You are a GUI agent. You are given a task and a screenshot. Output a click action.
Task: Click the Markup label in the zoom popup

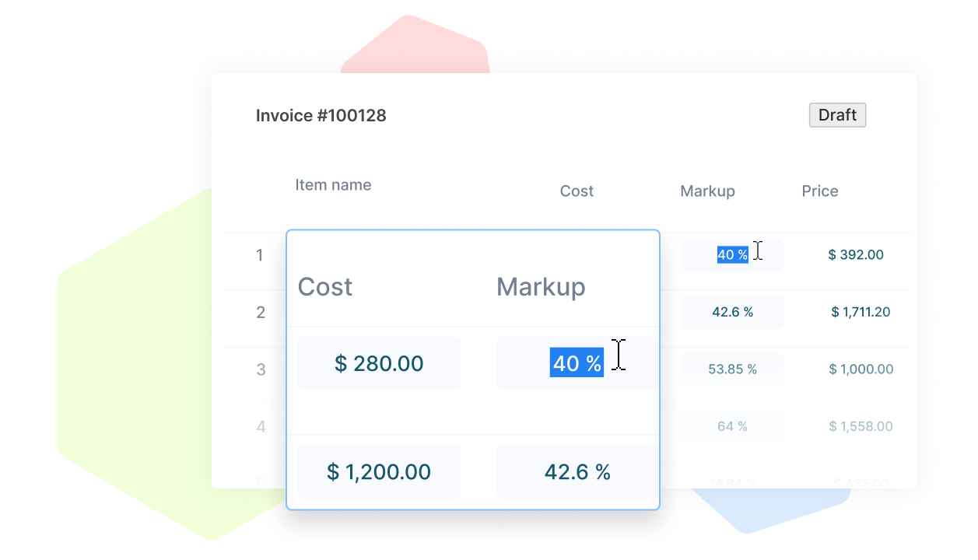(x=541, y=286)
